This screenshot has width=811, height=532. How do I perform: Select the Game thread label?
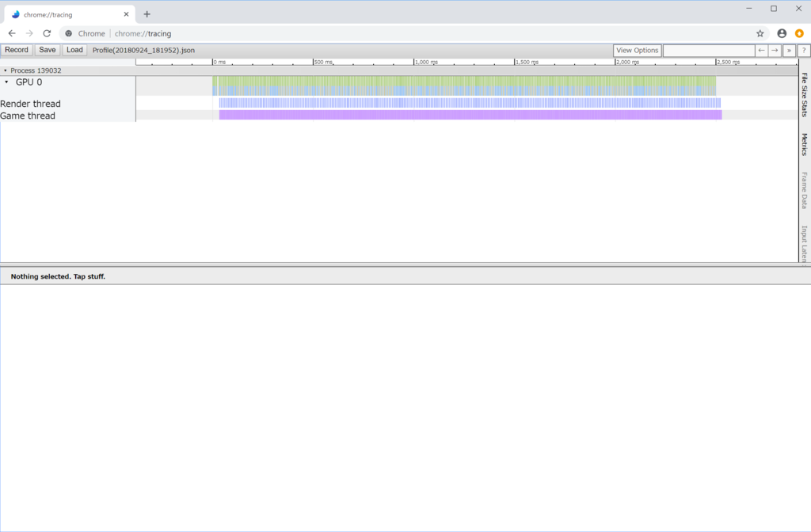click(28, 116)
